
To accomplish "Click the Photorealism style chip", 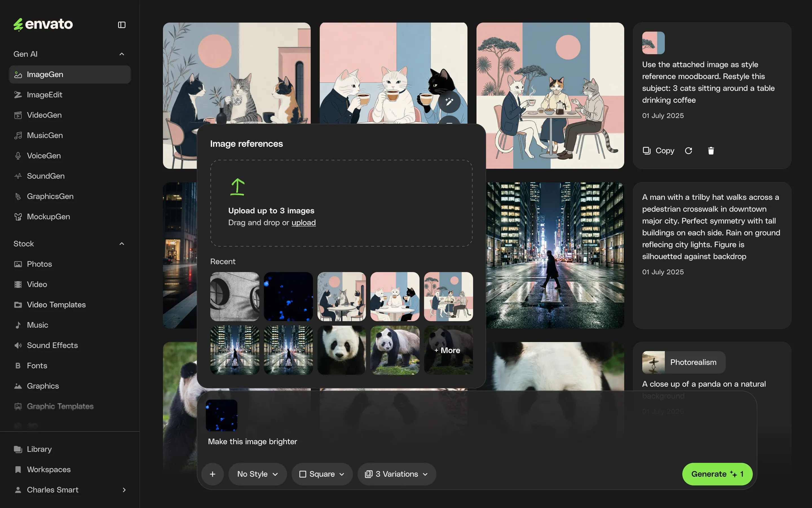I will 683,362.
